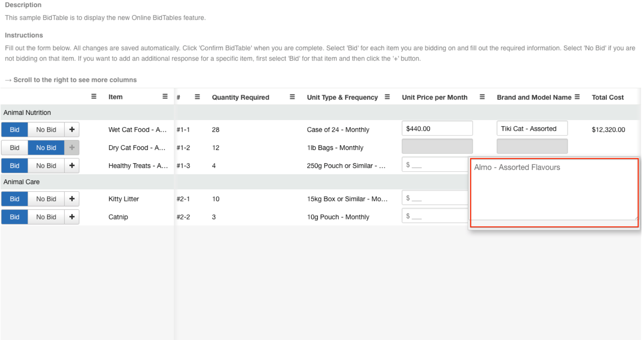The height and width of the screenshot is (340, 644).
Task: Click the Dry Cat Food item cell
Action: [x=137, y=148]
